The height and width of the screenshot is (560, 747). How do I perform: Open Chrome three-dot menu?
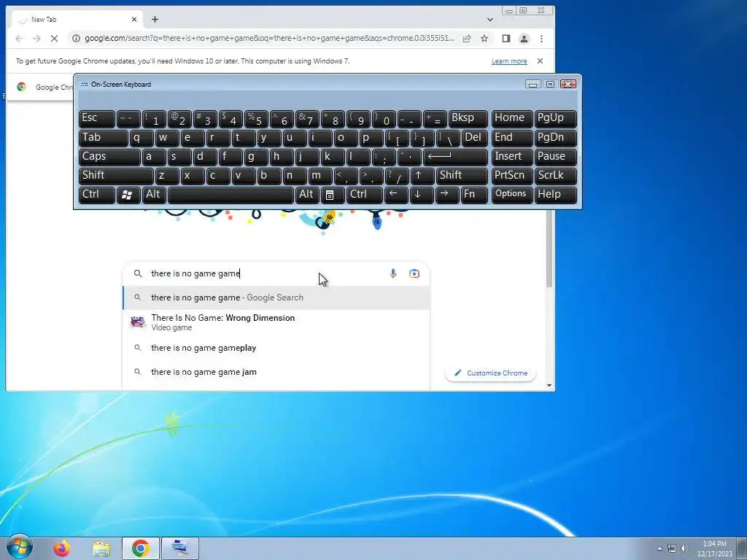coord(541,39)
